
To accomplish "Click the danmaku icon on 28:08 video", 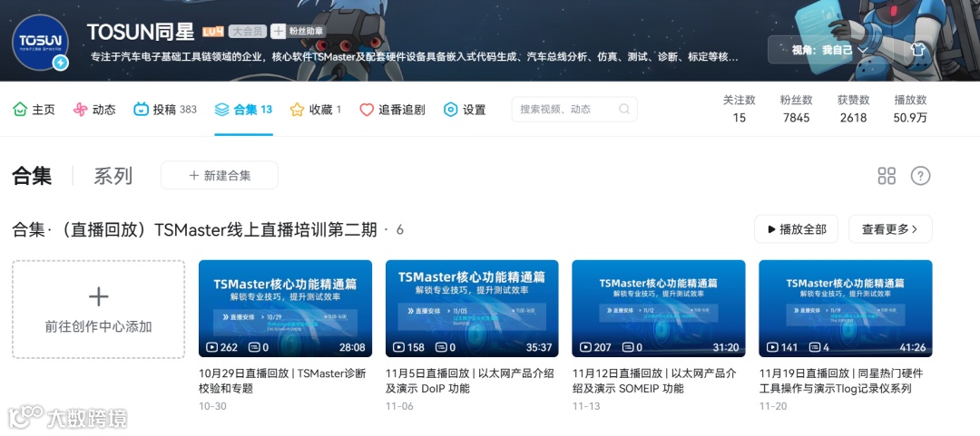I will 254,347.
